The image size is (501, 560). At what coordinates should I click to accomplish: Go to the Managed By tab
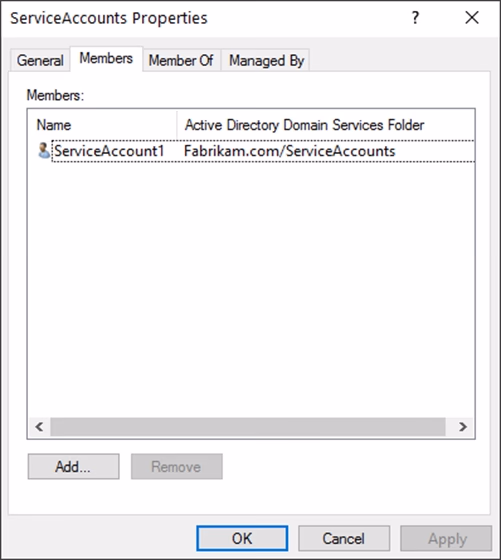(266, 60)
